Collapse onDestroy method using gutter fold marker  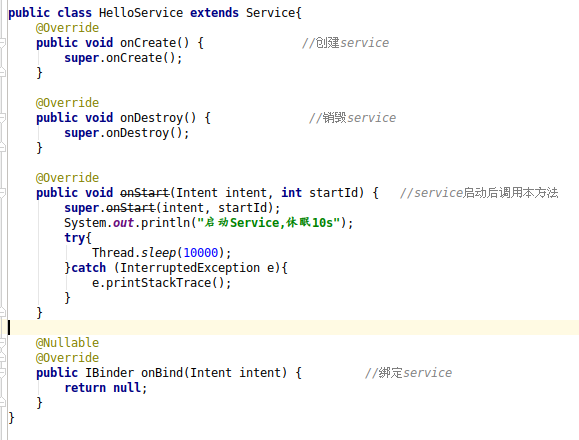pyautogui.click(x=2, y=118)
